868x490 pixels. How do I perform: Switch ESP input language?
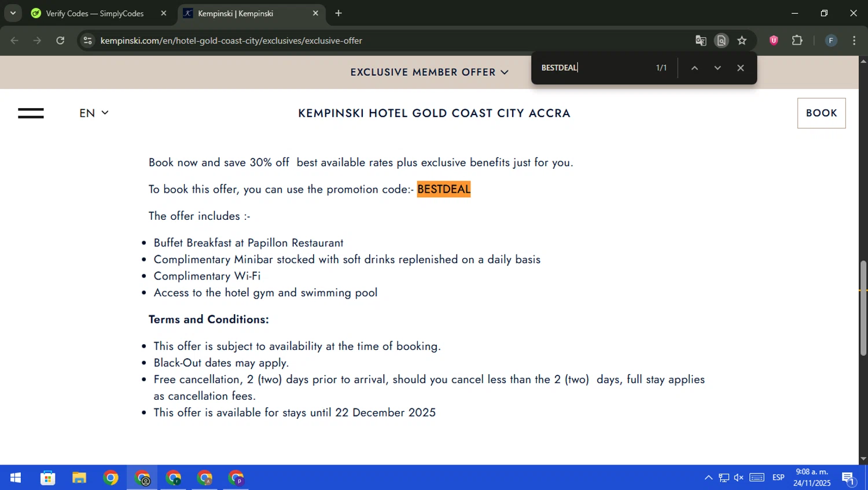[778, 478]
